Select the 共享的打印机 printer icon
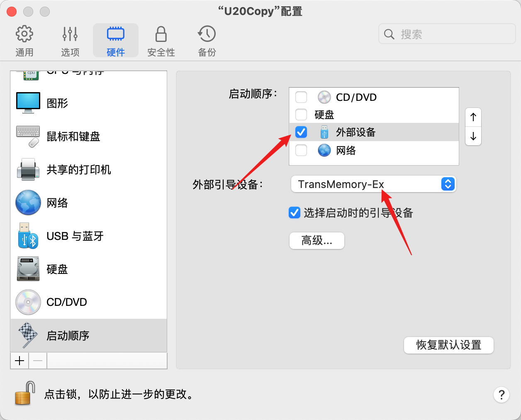Screen dimensions: 521x420 (28, 169)
